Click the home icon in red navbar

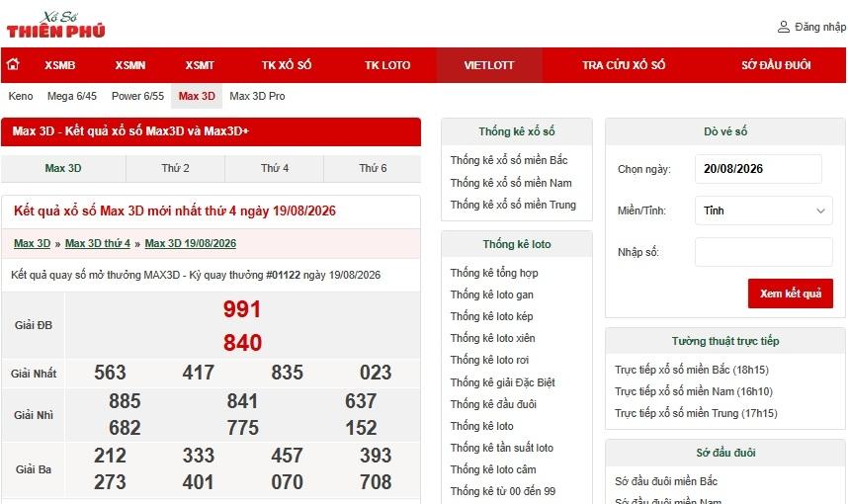(13, 64)
